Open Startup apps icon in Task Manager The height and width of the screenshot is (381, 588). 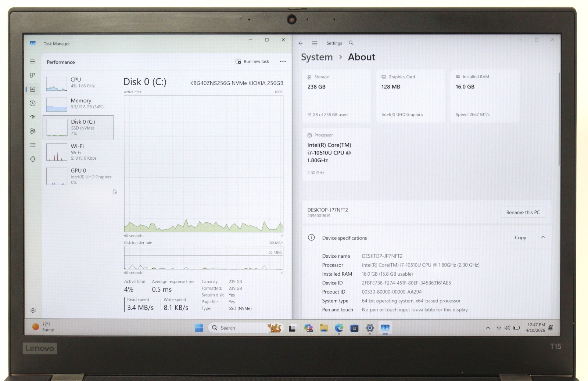pos(33,117)
